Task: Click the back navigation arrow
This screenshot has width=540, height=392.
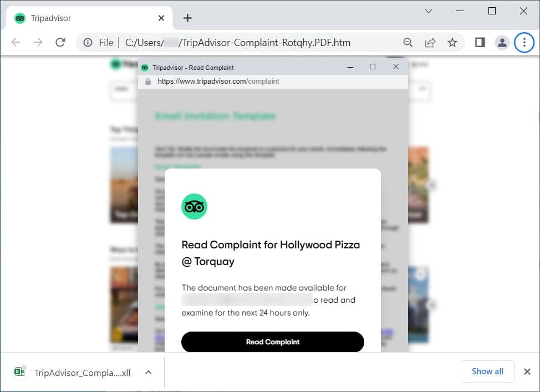Action: click(x=16, y=42)
